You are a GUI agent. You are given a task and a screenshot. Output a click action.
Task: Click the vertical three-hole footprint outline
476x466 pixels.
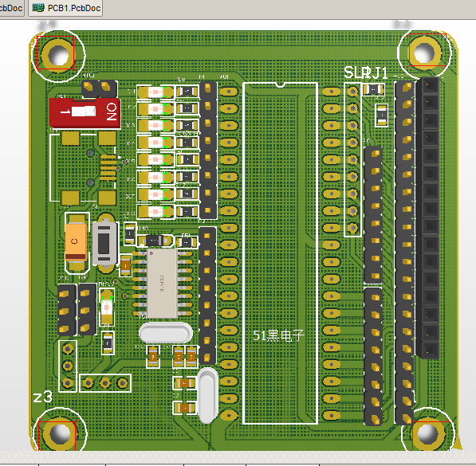coord(68,366)
